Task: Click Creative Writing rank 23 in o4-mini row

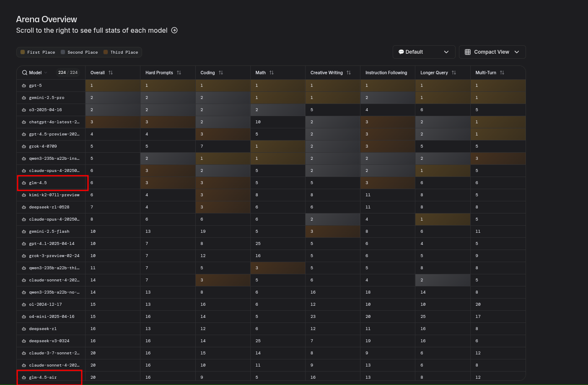Action: point(313,317)
